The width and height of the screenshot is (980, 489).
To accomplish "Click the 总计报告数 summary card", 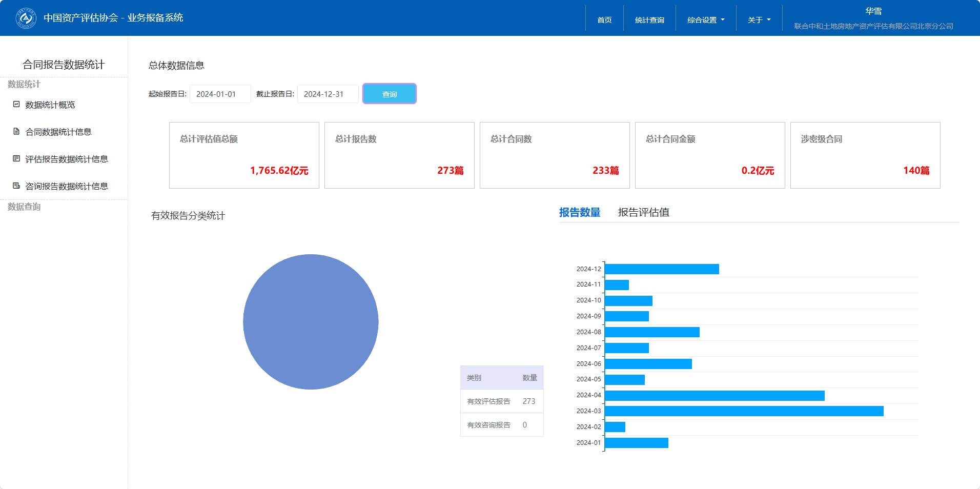I will click(399, 155).
